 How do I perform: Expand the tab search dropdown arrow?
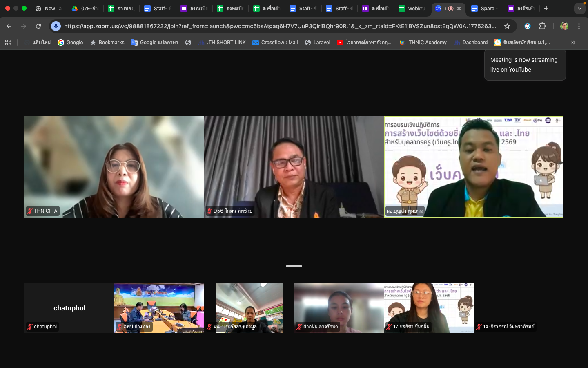579,8
